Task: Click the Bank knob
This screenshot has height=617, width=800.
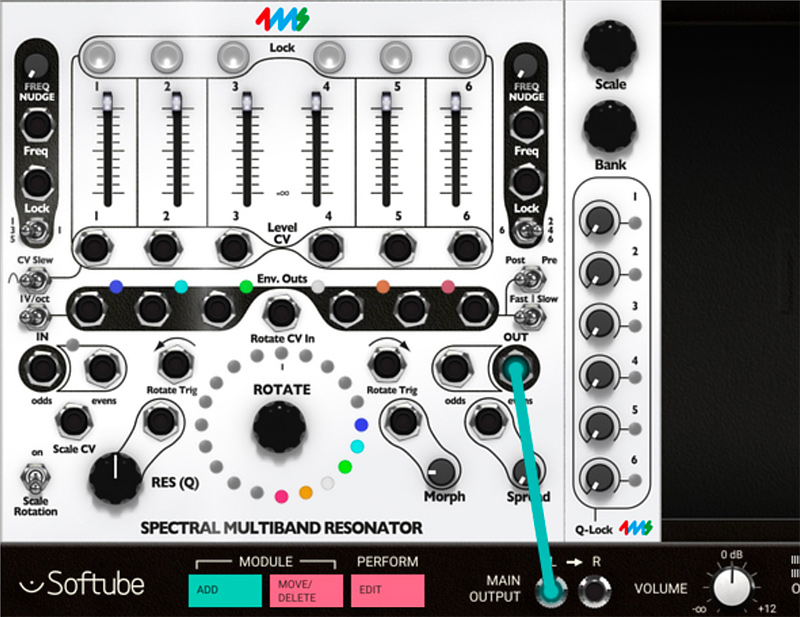Action: click(x=610, y=126)
